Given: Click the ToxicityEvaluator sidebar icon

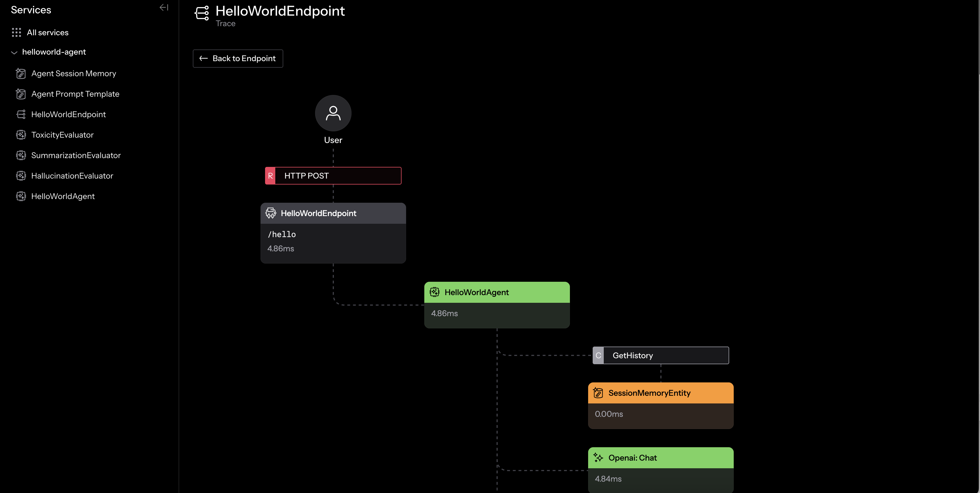Looking at the screenshot, I should [21, 135].
